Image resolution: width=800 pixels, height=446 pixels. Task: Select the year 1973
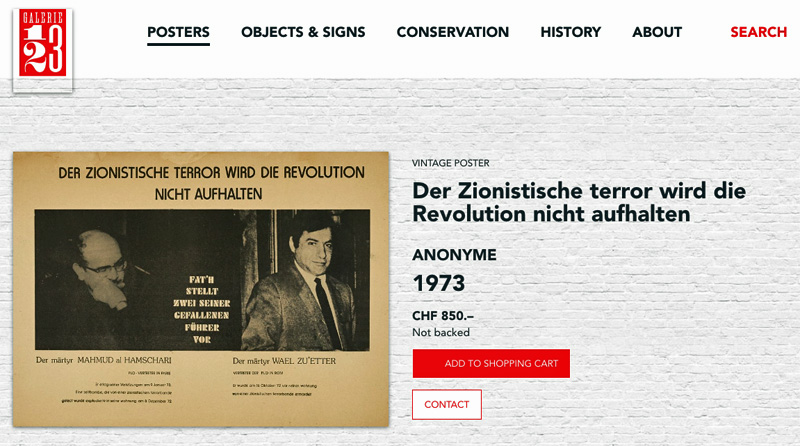point(439,283)
